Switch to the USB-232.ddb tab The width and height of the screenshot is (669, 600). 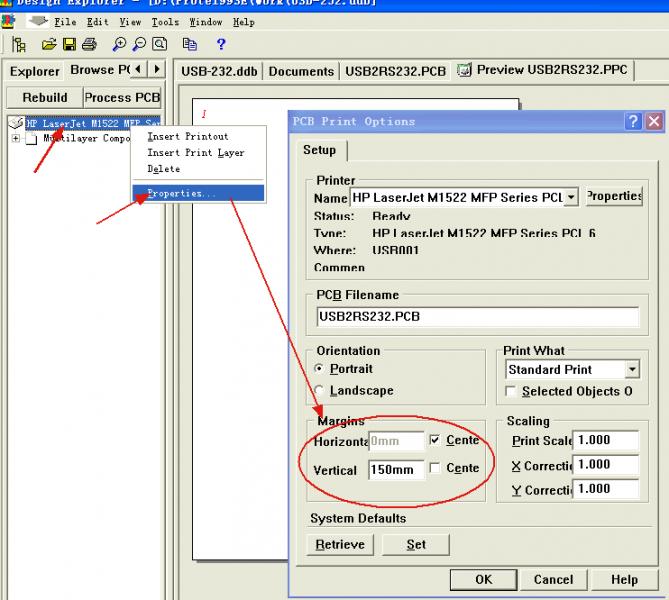pyautogui.click(x=219, y=71)
